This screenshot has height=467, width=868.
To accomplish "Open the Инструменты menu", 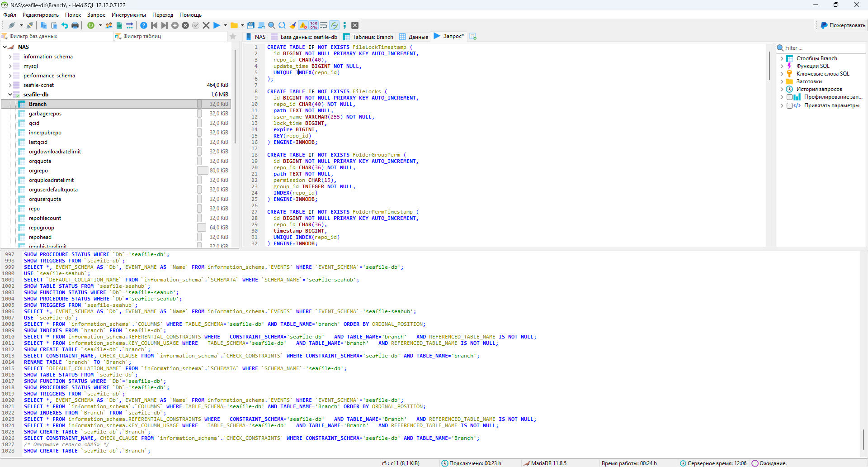I will click(128, 15).
